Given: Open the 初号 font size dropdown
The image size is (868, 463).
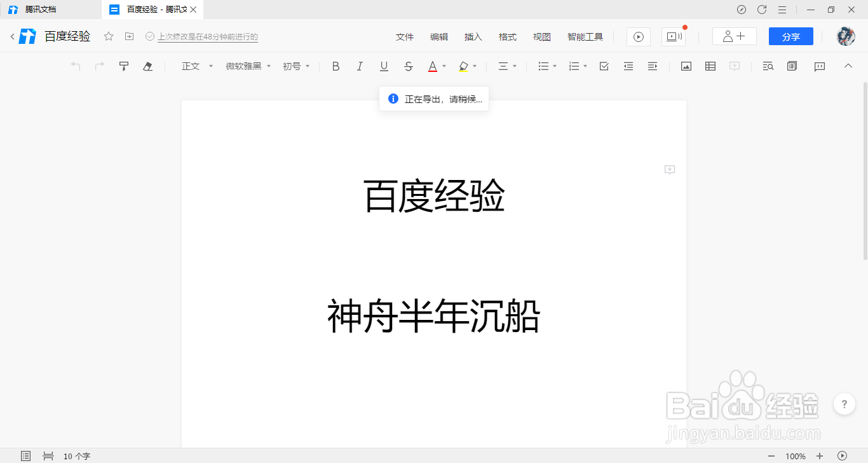Looking at the screenshot, I should pos(296,66).
